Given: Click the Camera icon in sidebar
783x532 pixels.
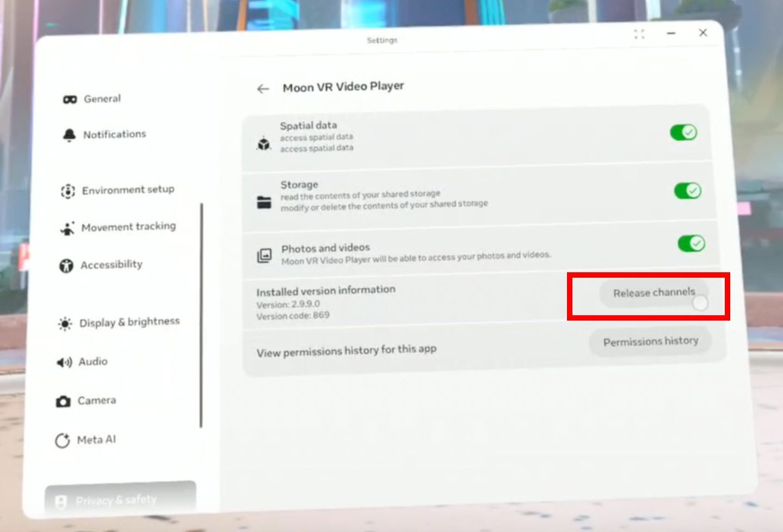Looking at the screenshot, I should (x=63, y=402).
